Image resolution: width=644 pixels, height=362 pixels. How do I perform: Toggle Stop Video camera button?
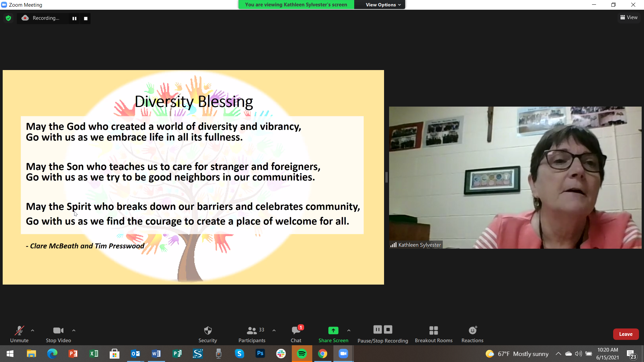pos(58,334)
